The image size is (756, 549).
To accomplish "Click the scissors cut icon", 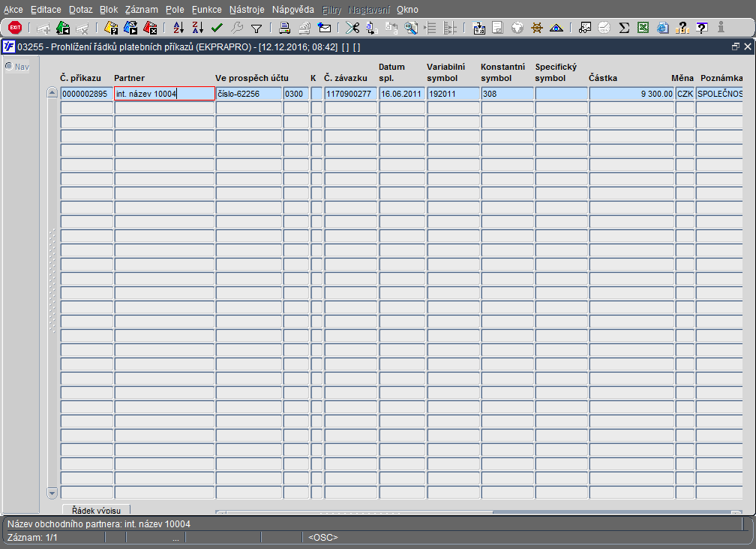I will coord(352,28).
